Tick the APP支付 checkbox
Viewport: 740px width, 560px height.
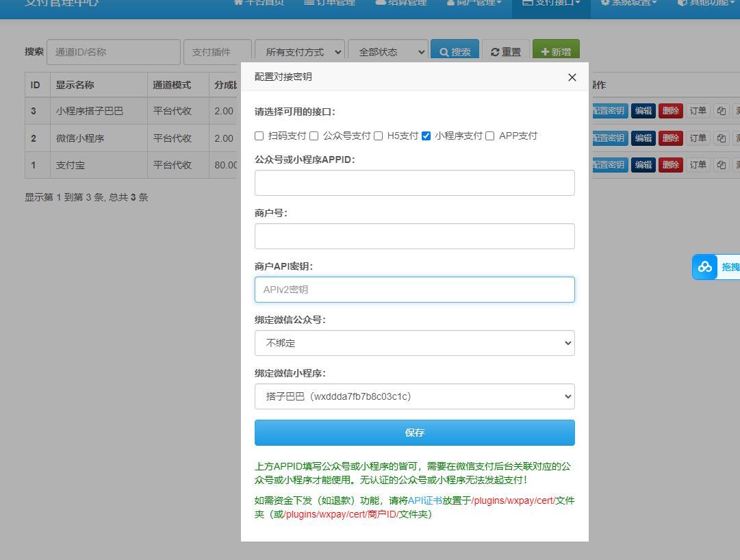(x=490, y=136)
